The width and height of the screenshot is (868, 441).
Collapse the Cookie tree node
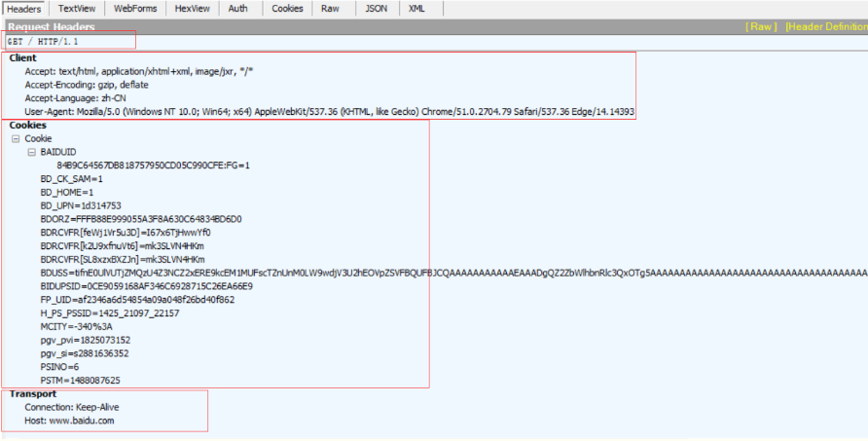[x=16, y=138]
